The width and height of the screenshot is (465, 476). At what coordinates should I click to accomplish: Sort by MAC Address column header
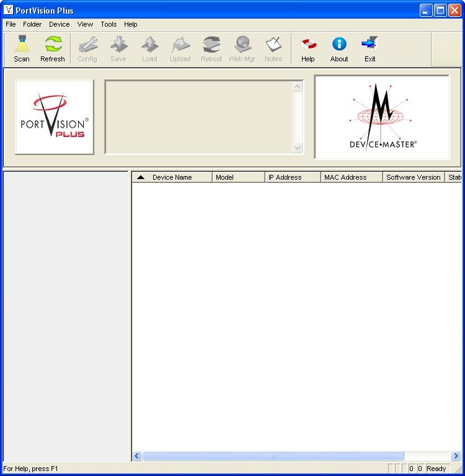point(352,177)
